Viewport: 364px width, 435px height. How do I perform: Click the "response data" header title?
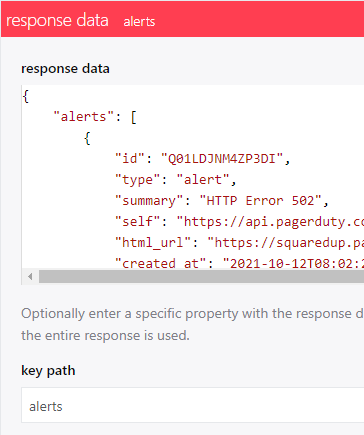57,20
